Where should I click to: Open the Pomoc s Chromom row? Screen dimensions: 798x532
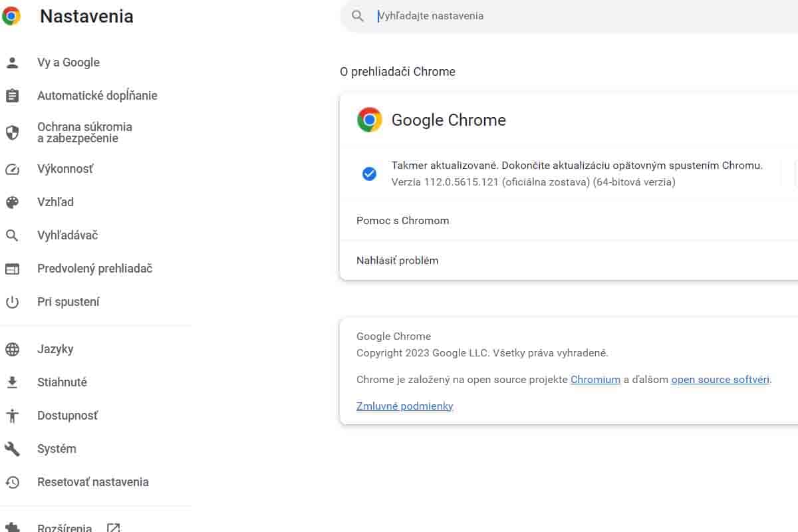tap(569, 221)
